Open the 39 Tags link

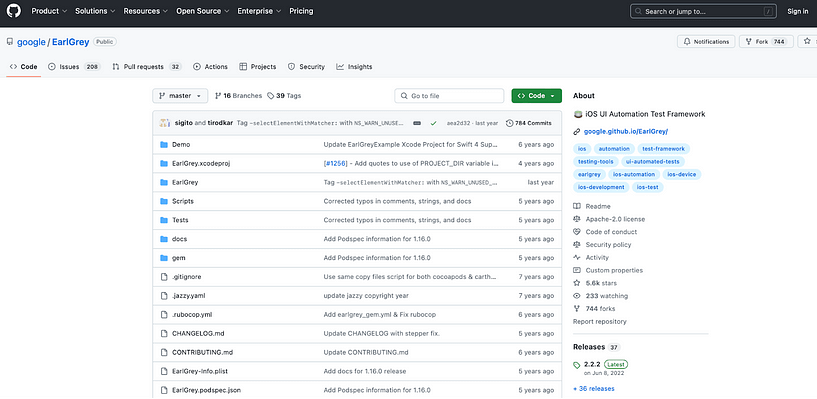(284, 96)
